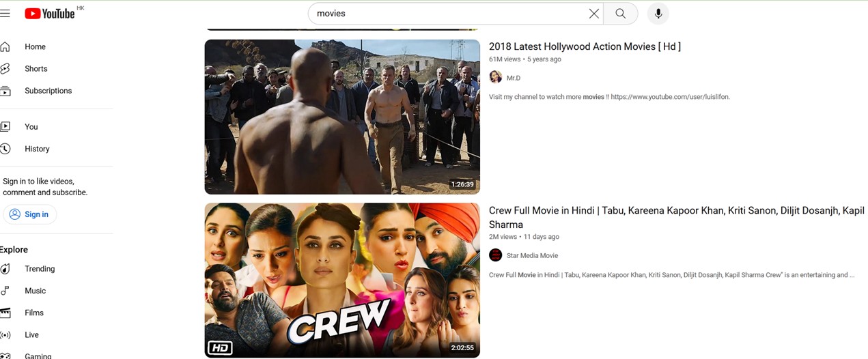Click the Sign in button
Screen dimensions: 868x359
29,214
